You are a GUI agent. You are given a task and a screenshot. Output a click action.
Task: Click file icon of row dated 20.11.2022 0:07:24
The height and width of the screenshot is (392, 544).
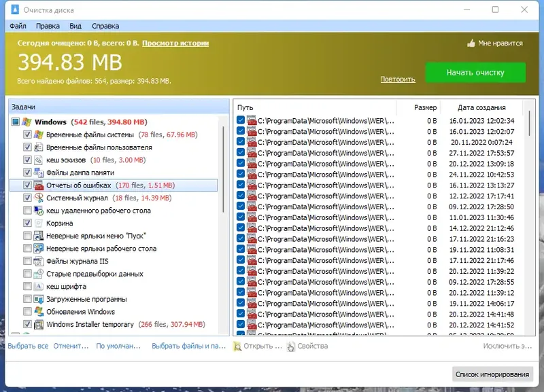click(252, 142)
